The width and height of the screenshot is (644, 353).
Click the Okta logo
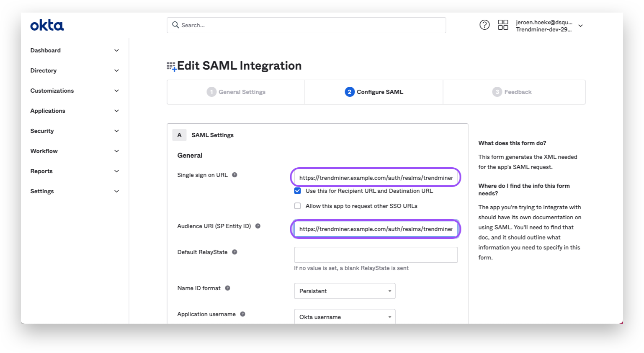pyautogui.click(x=46, y=25)
